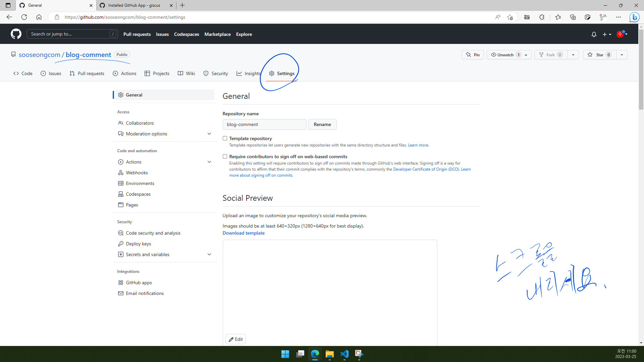This screenshot has height=362, width=644.
Task: Enable require sign off on commits checkbox
Action: click(225, 157)
